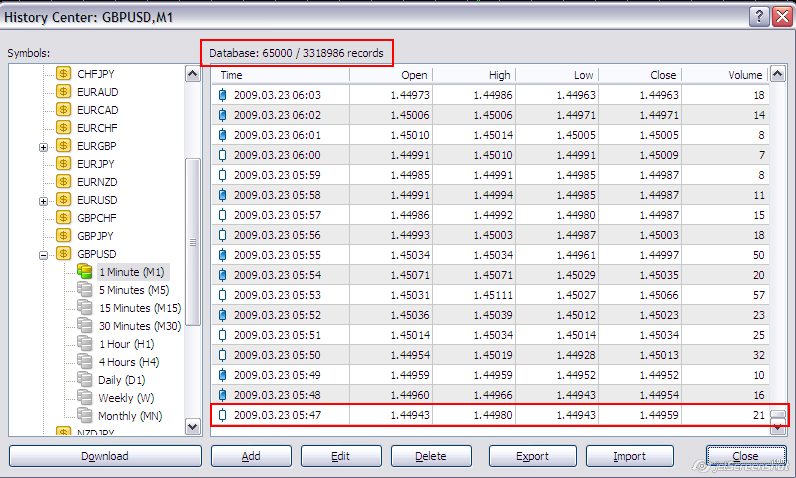Expand the EURUSD tree node
The height and width of the screenshot is (478, 796).
[x=44, y=201]
